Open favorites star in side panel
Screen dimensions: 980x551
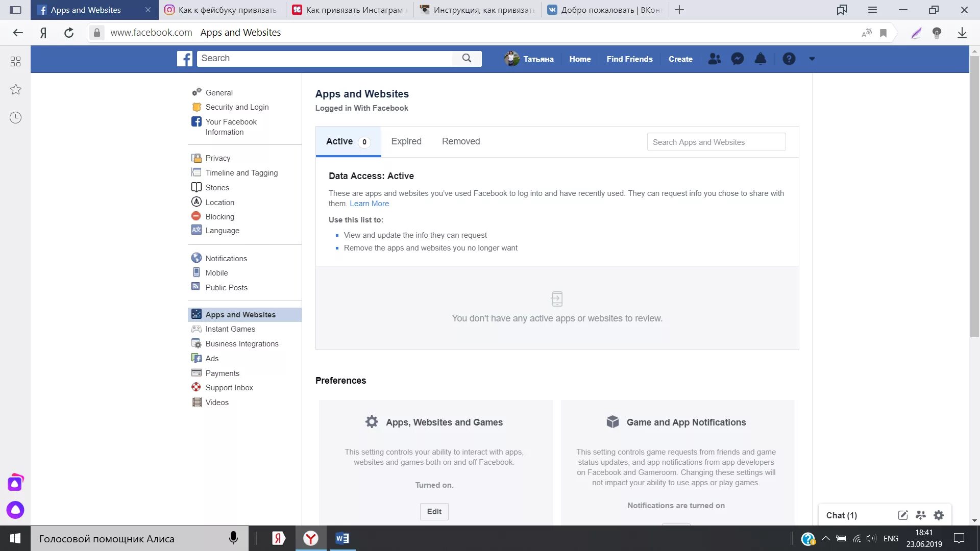coord(15,89)
